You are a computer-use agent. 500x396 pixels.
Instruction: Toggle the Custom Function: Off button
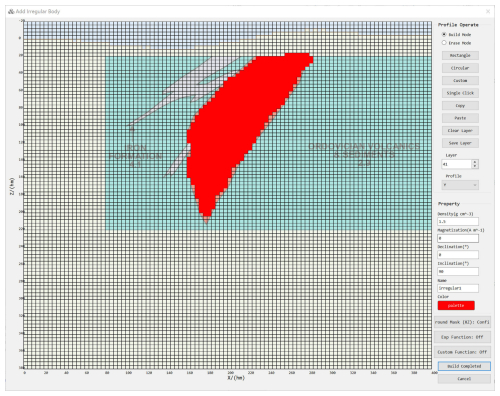(462, 352)
